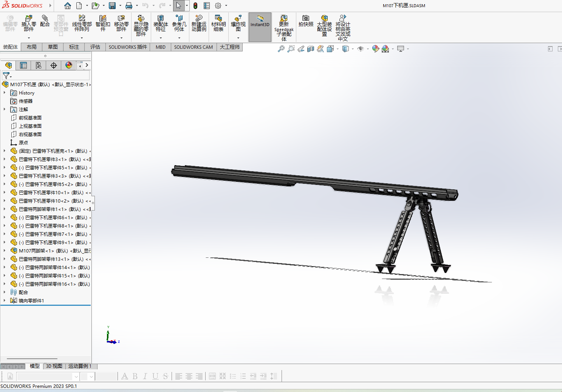Open 装配体特征 (Assembly Features) tool
Image resolution: width=562 pixels, height=392 pixels.
(x=161, y=23)
